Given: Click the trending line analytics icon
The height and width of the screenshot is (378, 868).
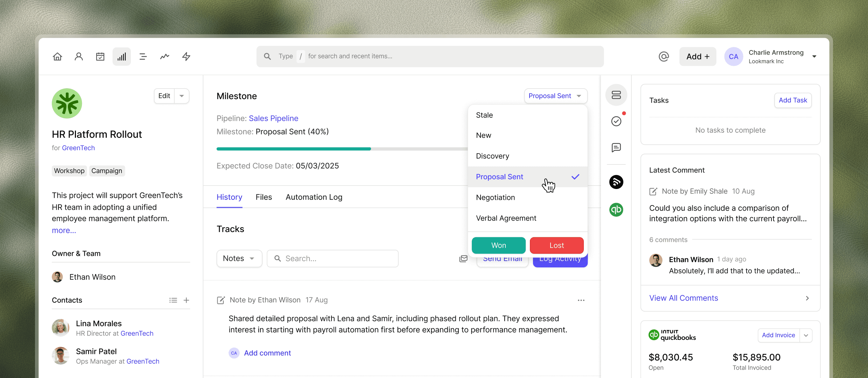Looking at the screenshot, I should pyautogui.click(x=164, y=56).
